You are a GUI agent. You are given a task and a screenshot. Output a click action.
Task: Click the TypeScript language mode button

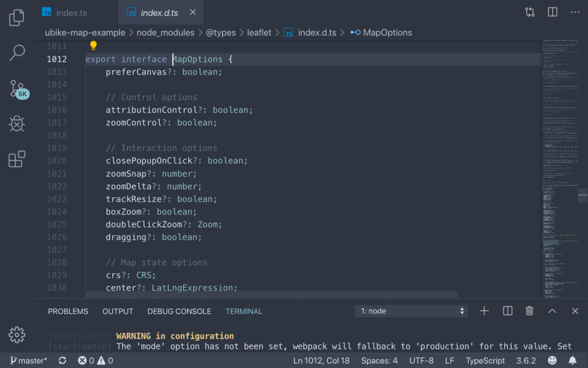tap(485, 361)
